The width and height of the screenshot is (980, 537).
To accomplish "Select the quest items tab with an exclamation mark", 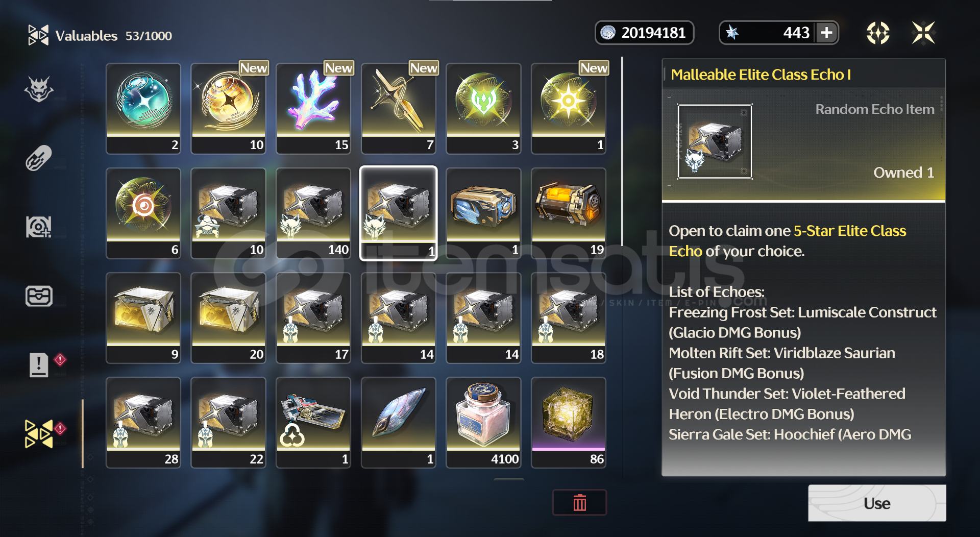I will [x=39, y=364].
